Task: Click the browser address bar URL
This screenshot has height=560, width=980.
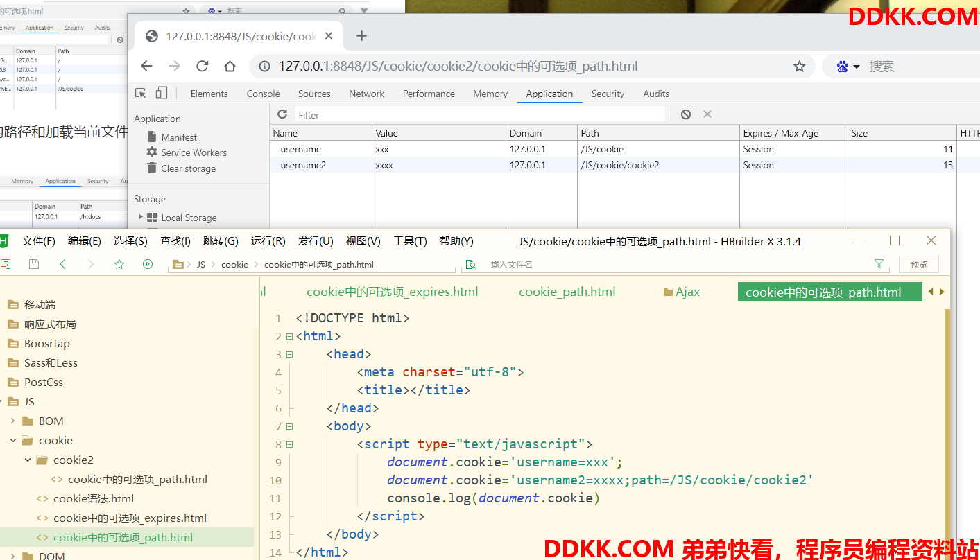Action: (458, 67)
